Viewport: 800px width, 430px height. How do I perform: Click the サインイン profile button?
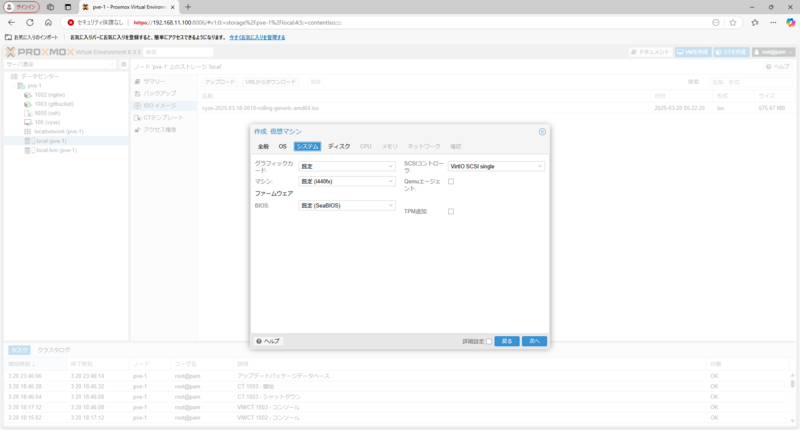coord(22,7)
